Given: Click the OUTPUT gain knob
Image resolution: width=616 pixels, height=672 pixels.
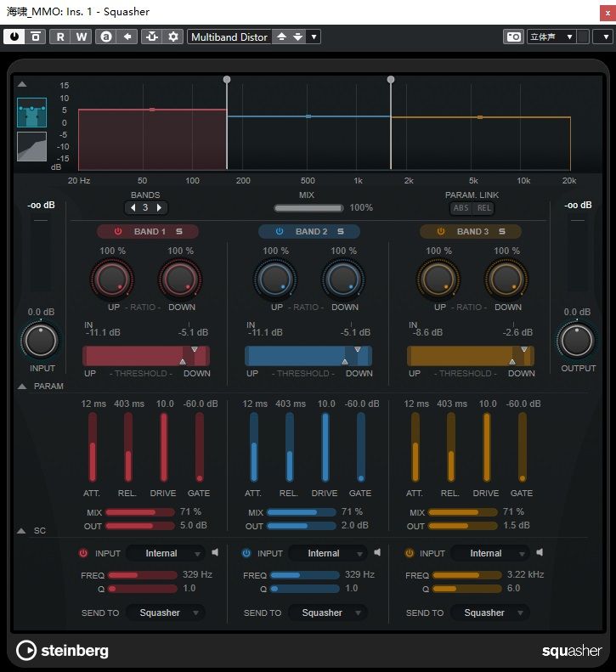Looking at the screenshot, I should (x=577, y=341).
